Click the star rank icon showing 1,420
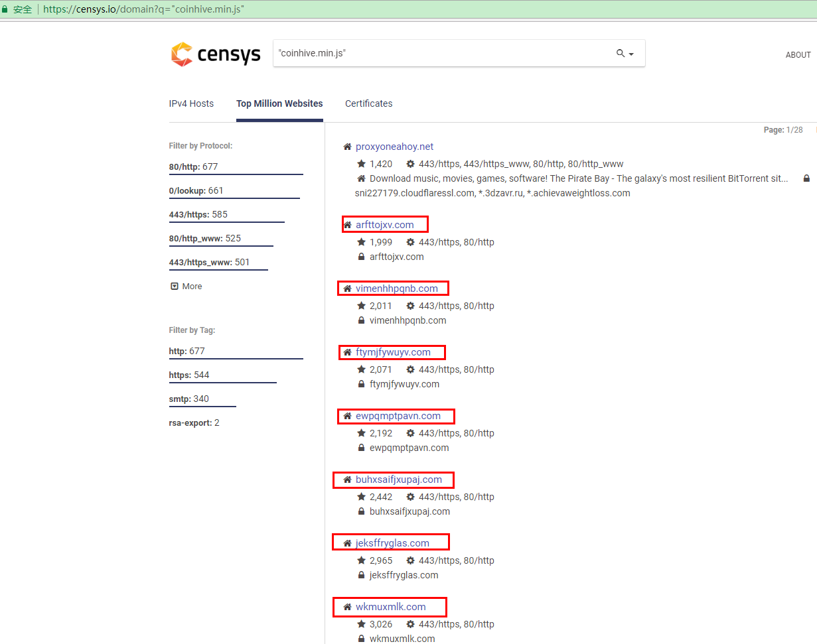This screenshot has height=644, width=817. pos(362,164)
